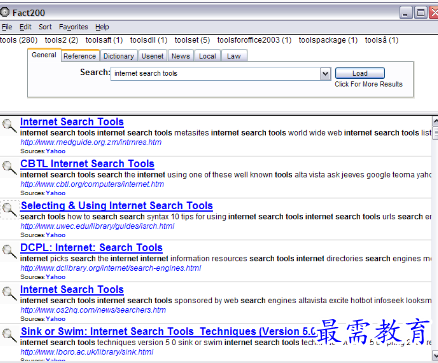Switch to the Usenet tab
Screen dimensions: 438x363
152,56
